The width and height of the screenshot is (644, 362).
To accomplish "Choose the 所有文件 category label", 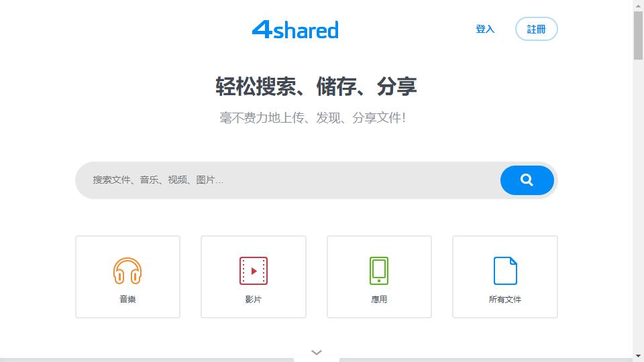I will pos(505,300).
